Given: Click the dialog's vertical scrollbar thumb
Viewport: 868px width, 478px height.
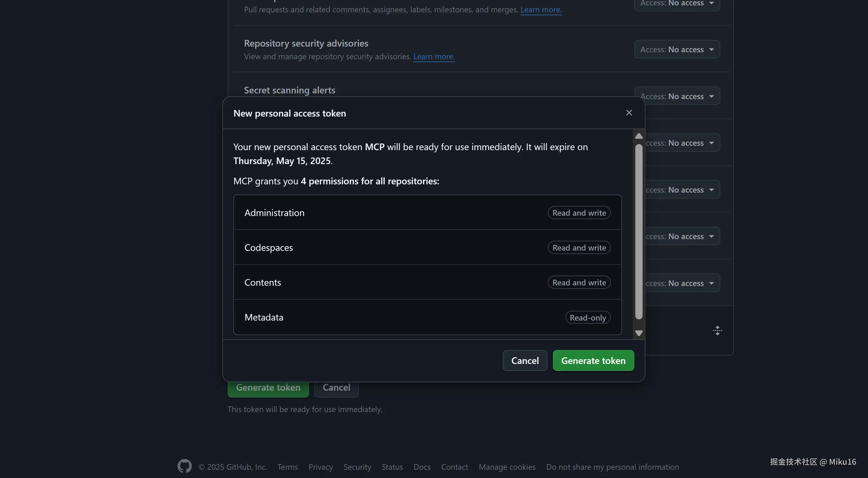Looking at the screenshot, I should tap(638, 232).
